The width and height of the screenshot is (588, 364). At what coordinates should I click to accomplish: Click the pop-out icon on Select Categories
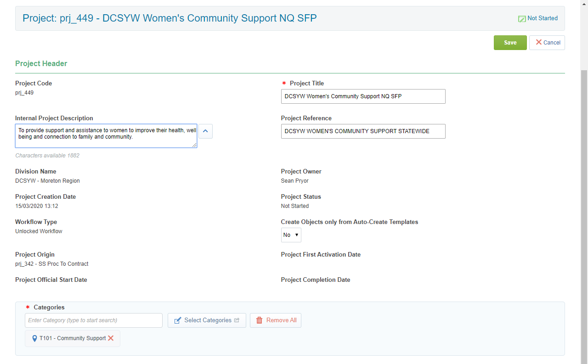[237, 320]
